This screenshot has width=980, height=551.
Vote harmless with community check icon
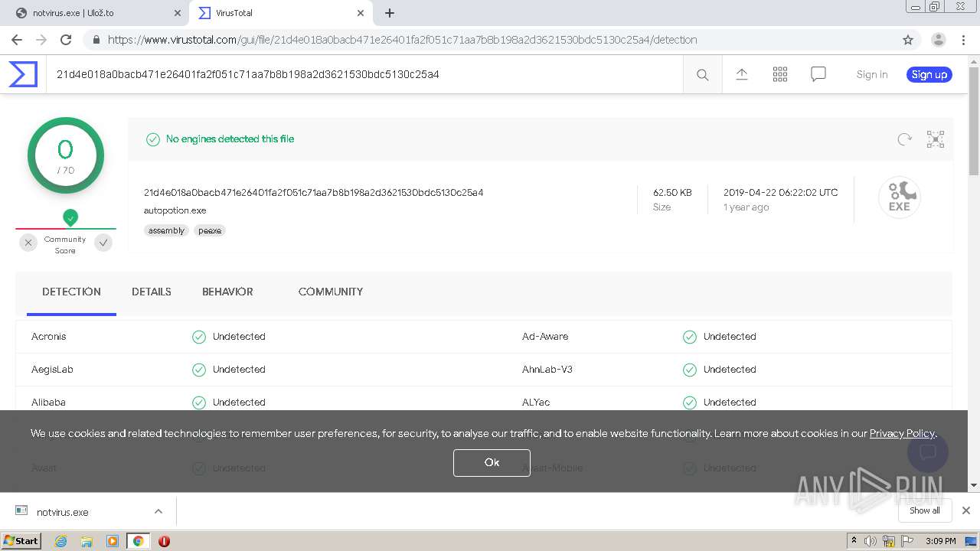(103, 243)
